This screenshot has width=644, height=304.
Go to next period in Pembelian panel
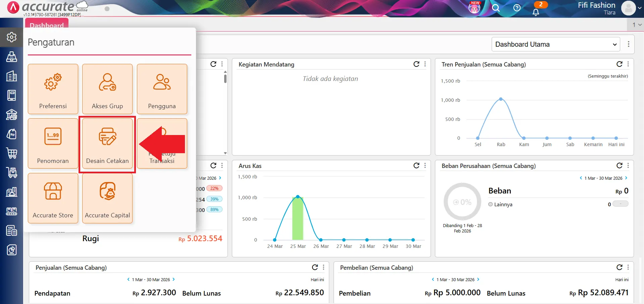tap(478, 279)
